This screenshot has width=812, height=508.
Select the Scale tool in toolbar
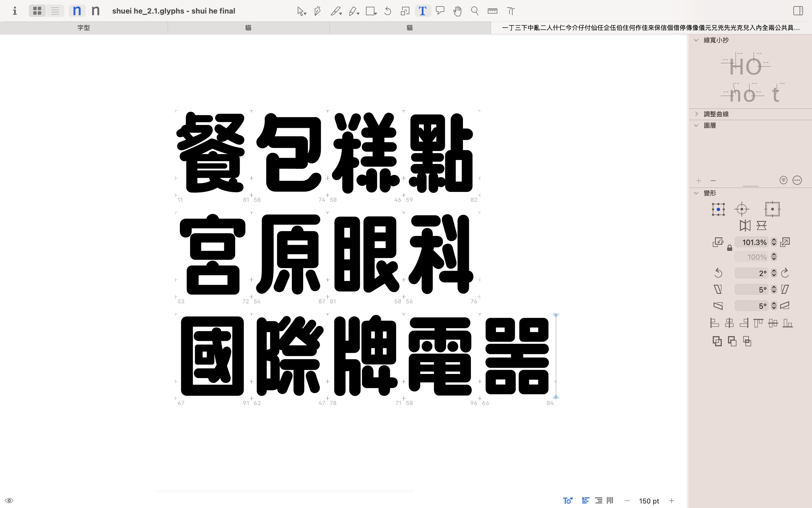point(405,11)
